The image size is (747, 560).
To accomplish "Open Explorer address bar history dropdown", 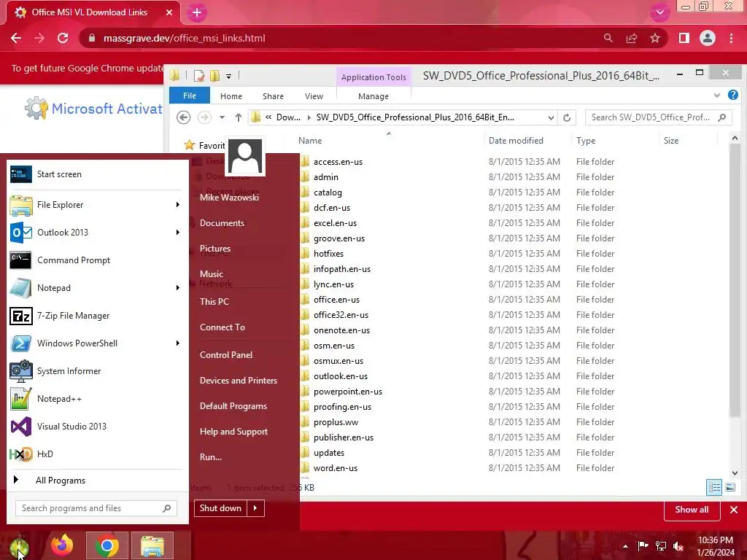I will 551,117.
